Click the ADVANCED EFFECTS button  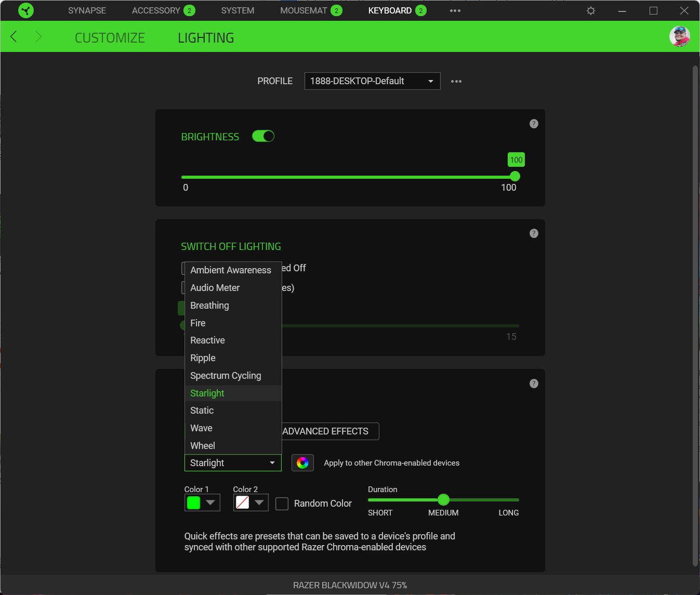(331, 431)
